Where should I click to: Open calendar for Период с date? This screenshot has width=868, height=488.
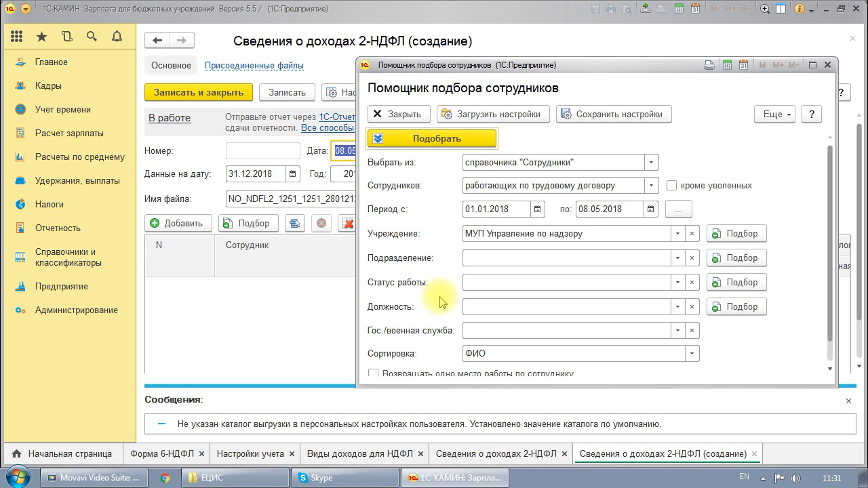tap(537, 209)
